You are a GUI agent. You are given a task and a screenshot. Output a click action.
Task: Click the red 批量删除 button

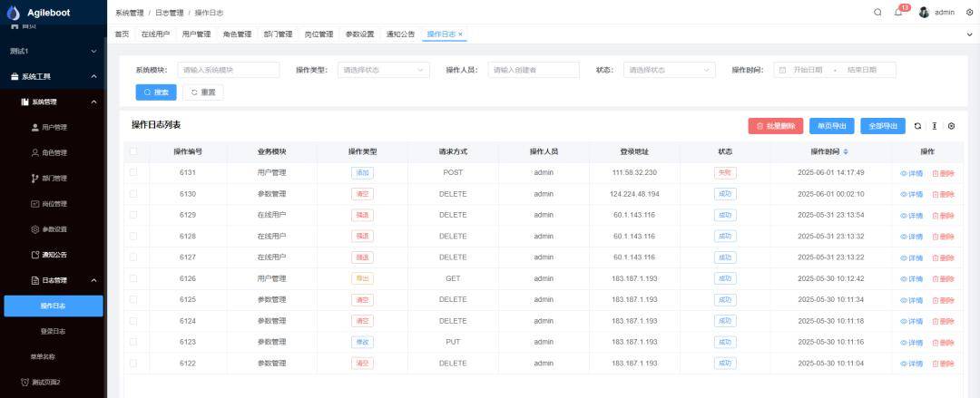click(776, 126)
